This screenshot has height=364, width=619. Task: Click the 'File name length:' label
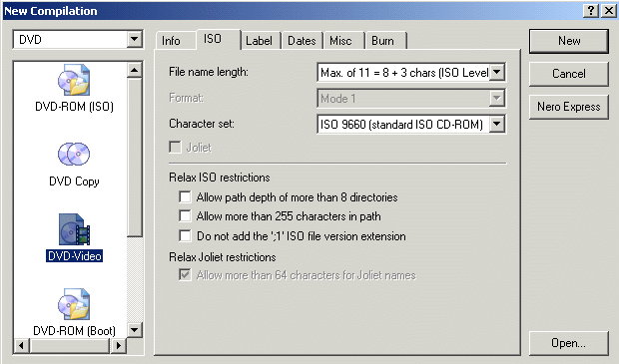[x=209, y=72]
